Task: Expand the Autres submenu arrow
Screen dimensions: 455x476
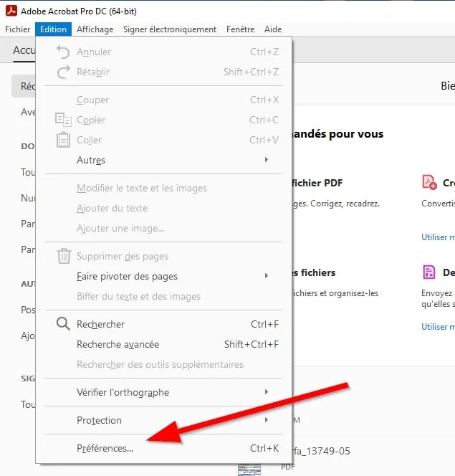Action: (267, 160)
